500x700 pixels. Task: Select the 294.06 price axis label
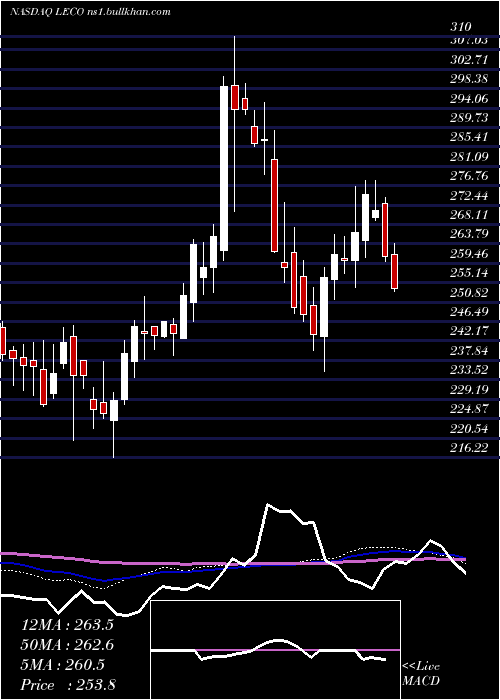pos(468,98)
